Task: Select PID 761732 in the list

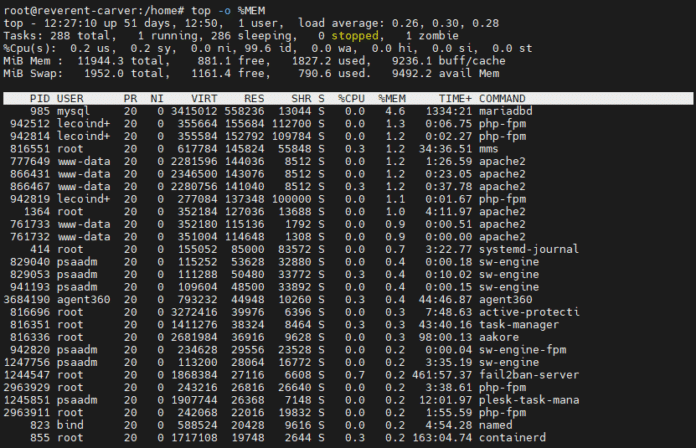Action: (30, 237)
